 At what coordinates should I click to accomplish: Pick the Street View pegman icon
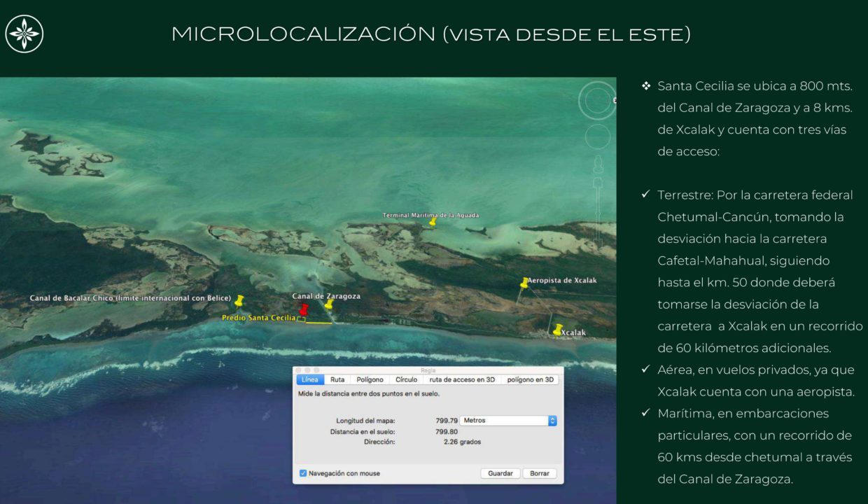[598, 165]
